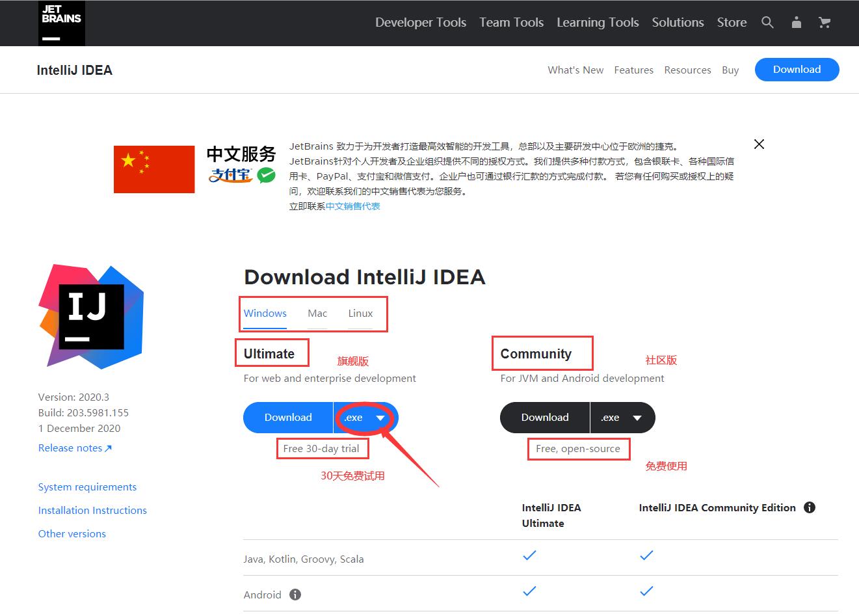Download the Ultimate edition
This screenshot has height=616, width=859.
(x=288, y=418)
